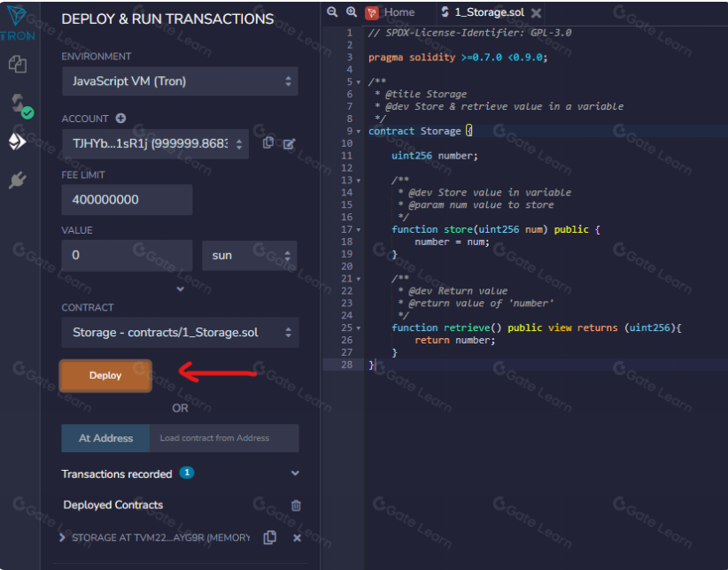728x570 pixels.
Task: Copy the deployed Storage contract address
Action: pyautogui.click(x=270, y=537)
